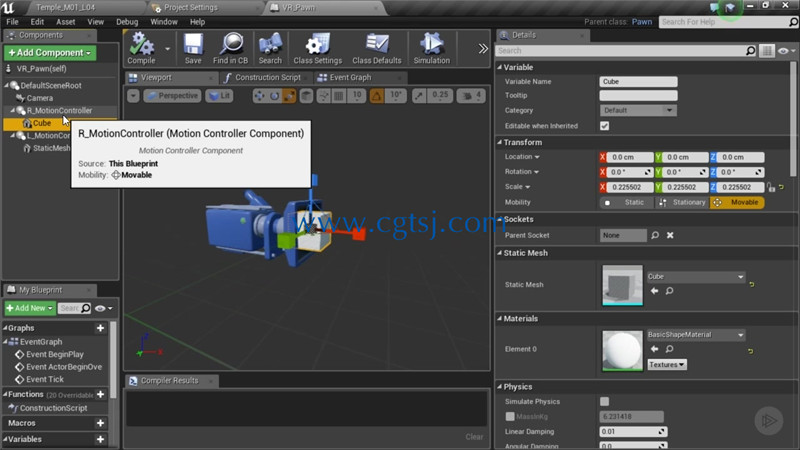
Task: Add a new variable with plus
Action: tap(101, 439)
